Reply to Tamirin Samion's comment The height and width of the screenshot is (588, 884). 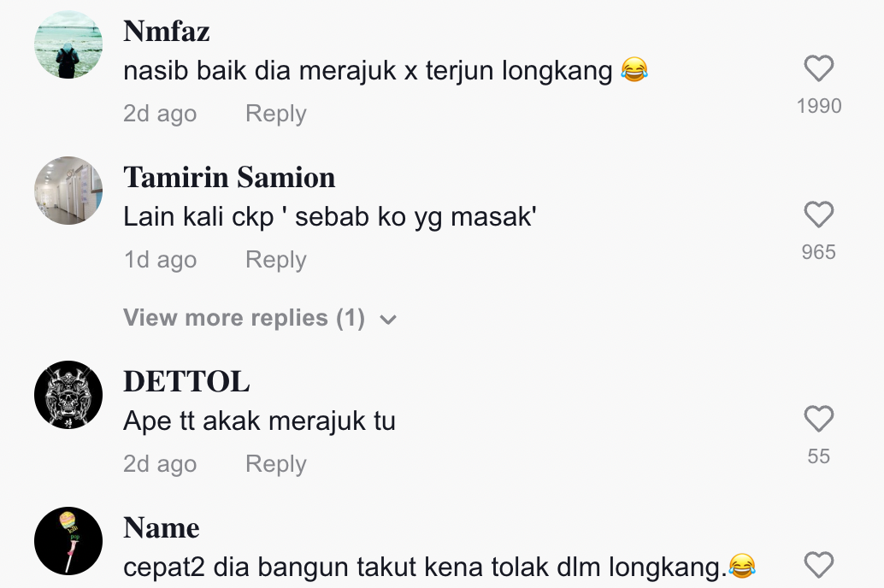point(275,260)
